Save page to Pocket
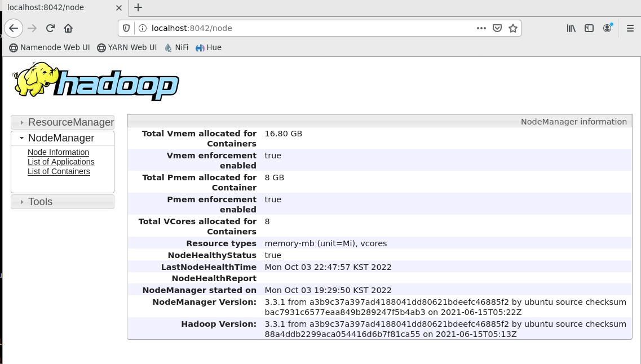 [497, 28]
